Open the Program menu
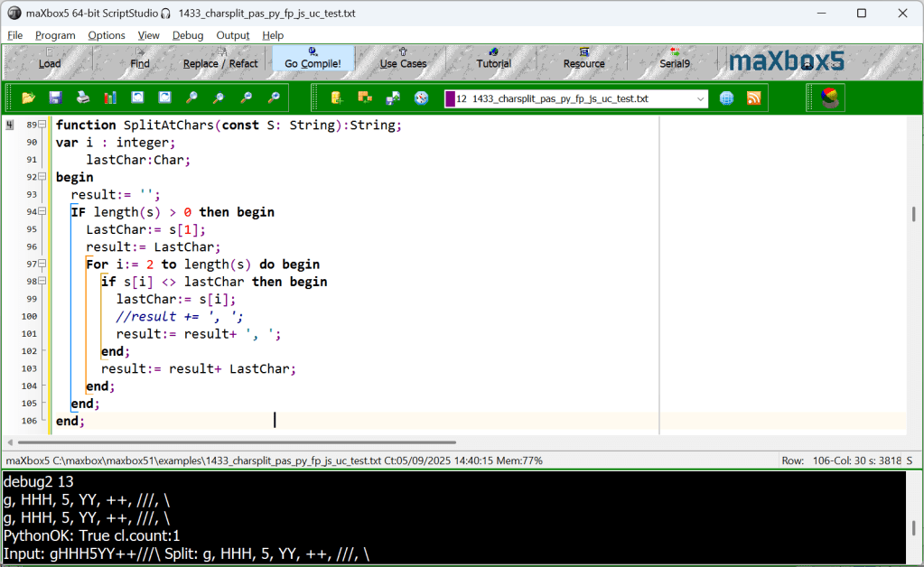Image resolution: width=924 pixels, height=567 pixels. (55, 35)
